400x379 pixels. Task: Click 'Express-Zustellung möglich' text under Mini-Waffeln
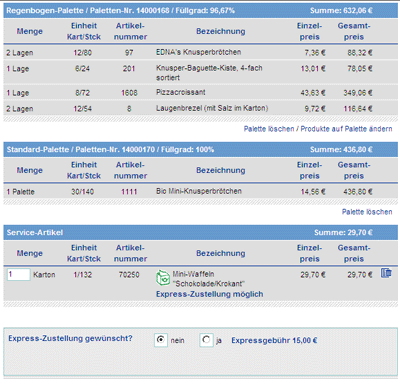pos(210,294)
